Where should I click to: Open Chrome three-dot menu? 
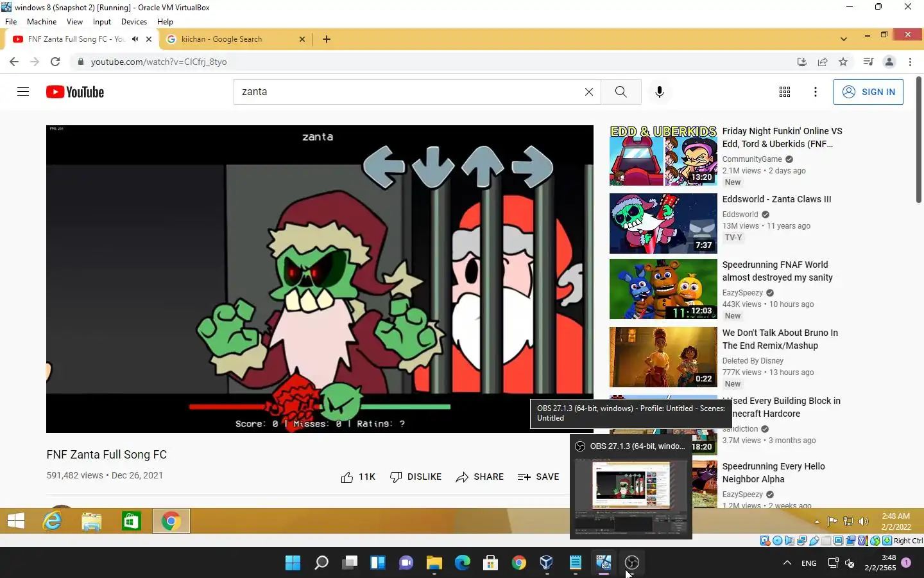click(x=910, y=62)
